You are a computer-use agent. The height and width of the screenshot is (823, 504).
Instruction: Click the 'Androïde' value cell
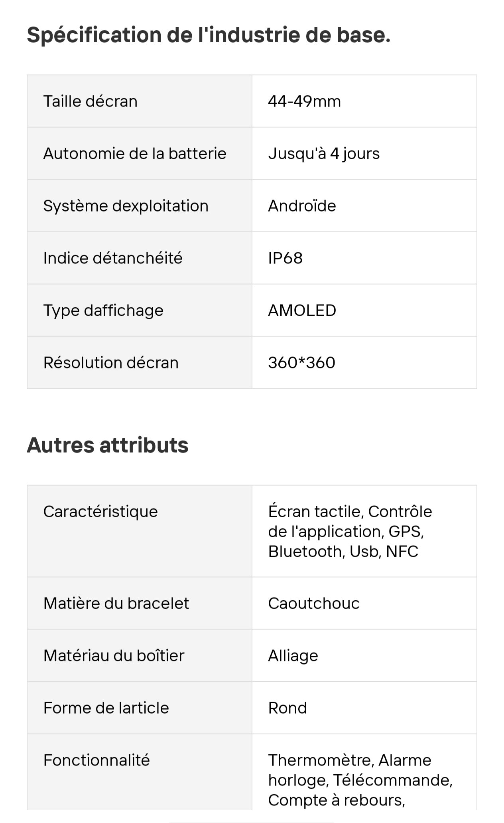click(x=364, y=206)
